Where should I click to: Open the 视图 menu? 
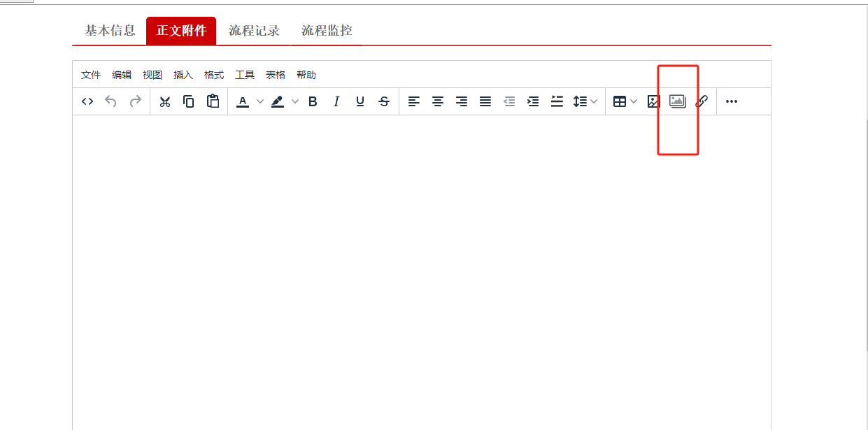[x=152, y=75]
